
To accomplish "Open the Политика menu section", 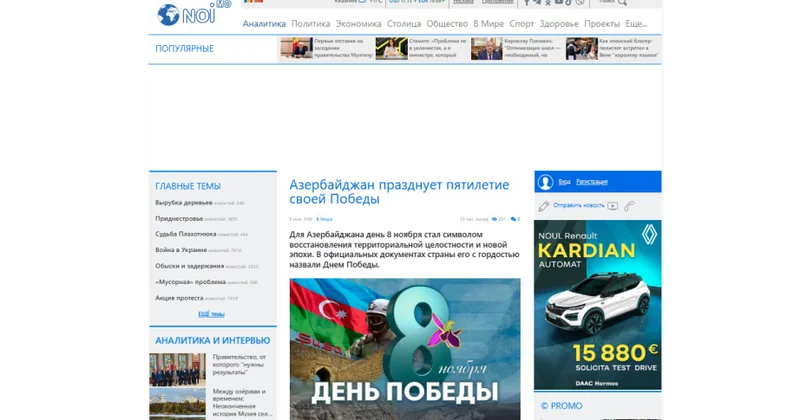I will tap(311, 23).
